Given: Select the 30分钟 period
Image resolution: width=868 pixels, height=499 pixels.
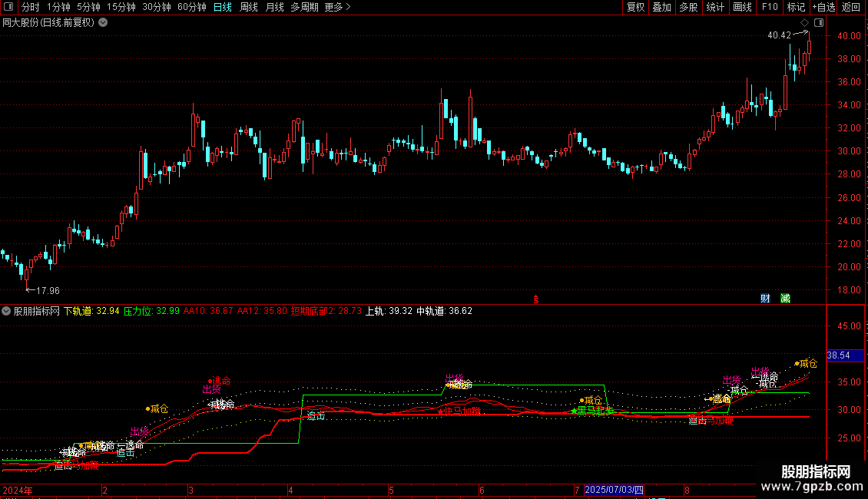Looking at the screenshot, I should (156, 7).
